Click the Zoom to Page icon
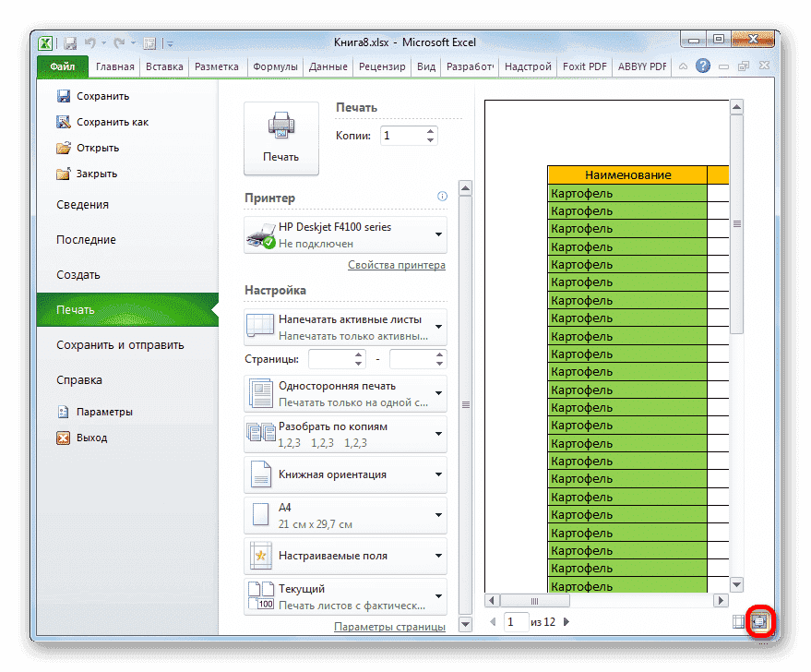This screenshot has height=672, width=811. [x=759, y=621]
